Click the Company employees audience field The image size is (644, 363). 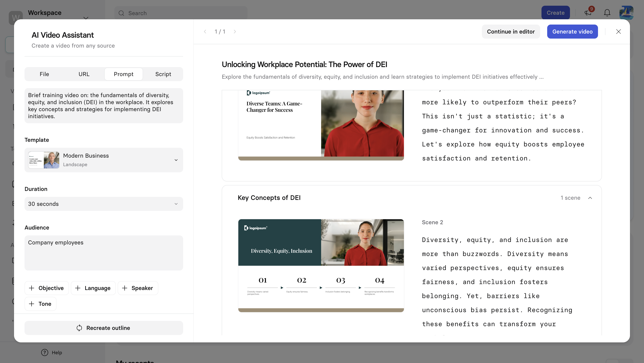(x=104, y=253)
